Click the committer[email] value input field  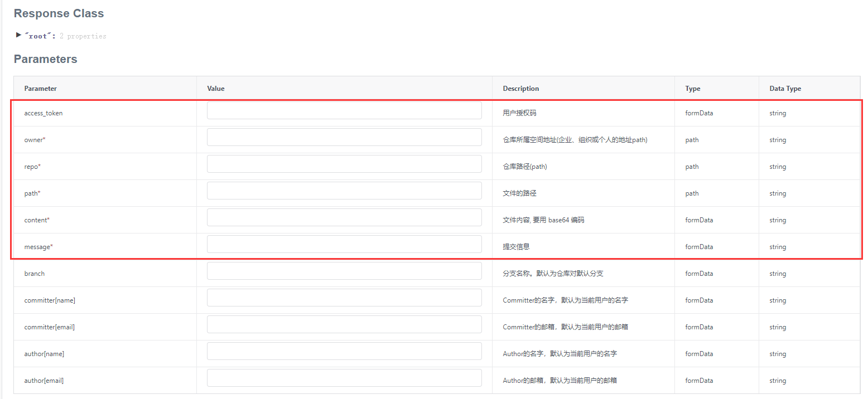[x=344, y=324]
